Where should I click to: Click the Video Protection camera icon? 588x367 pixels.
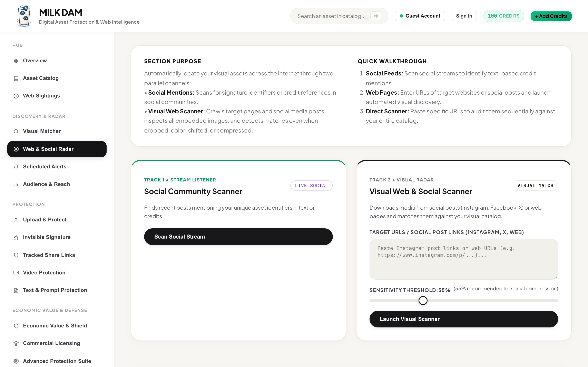click(16, 273)
